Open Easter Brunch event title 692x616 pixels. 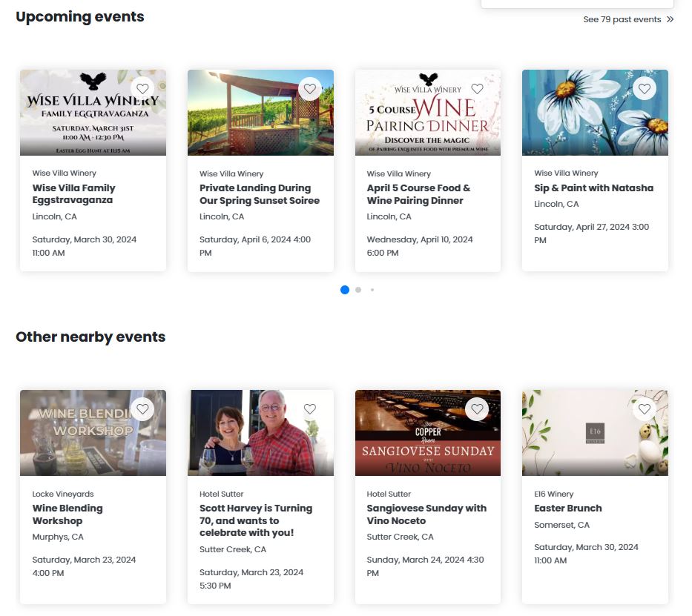pyautogui.click(x=568, y=509)
